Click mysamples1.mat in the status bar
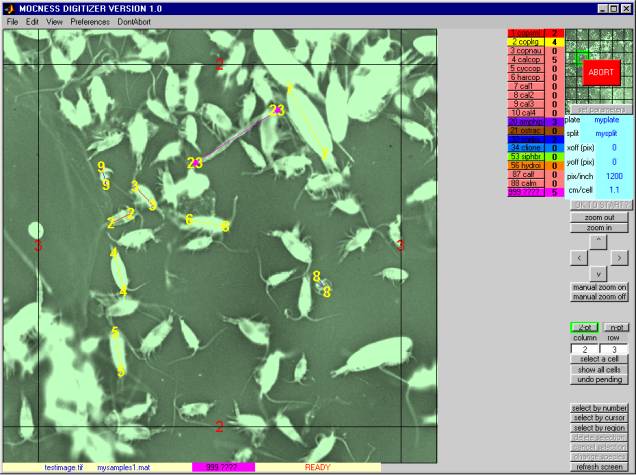 pos(124,467)
